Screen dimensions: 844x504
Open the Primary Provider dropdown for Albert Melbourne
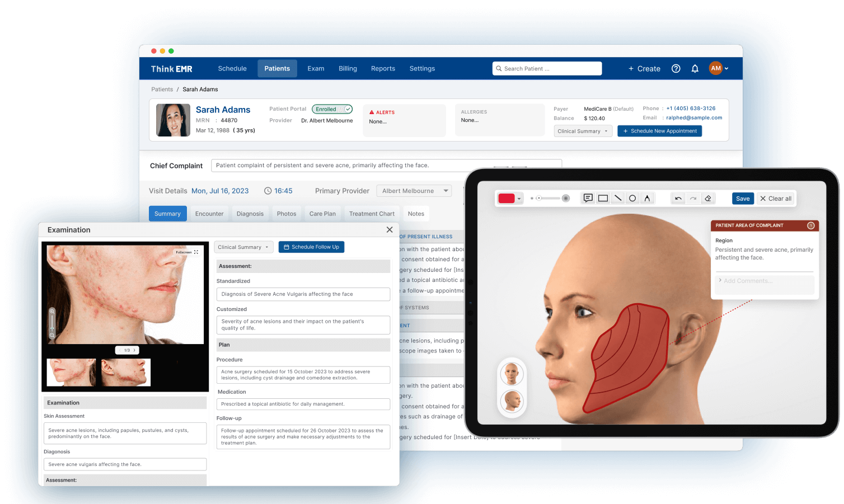tap(414, 191)
